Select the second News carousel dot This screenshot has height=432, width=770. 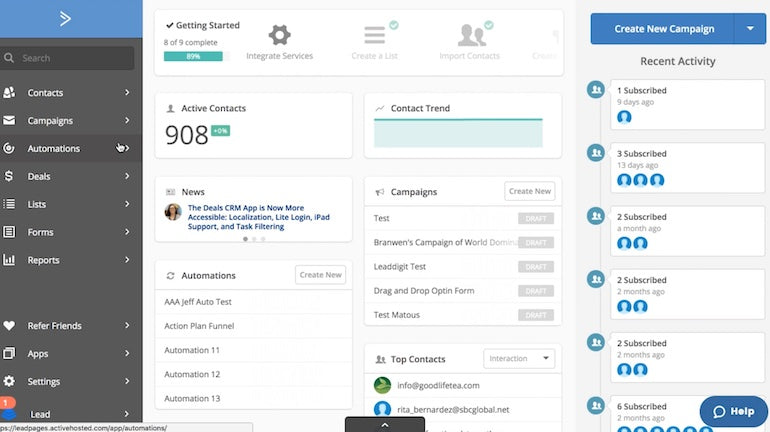point(254,239)
